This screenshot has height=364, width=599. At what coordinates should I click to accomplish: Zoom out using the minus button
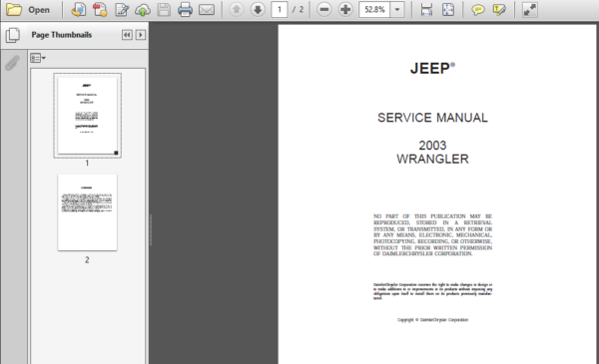(323, 10)
